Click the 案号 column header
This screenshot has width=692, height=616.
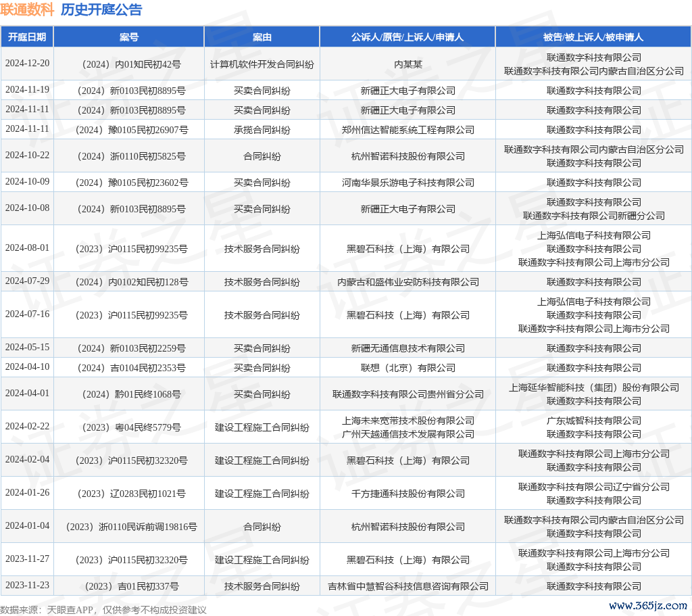129,37
